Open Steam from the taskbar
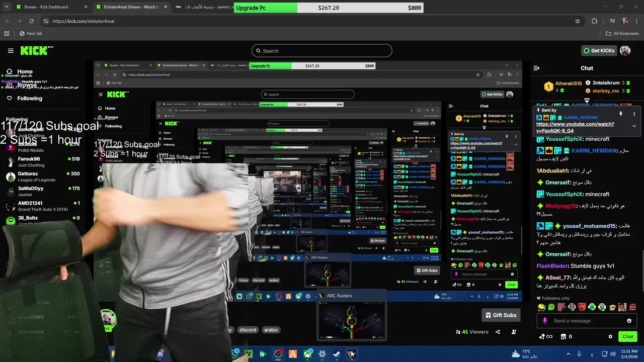Viewport: 644px width, 362px height. [x=337, y=354]
